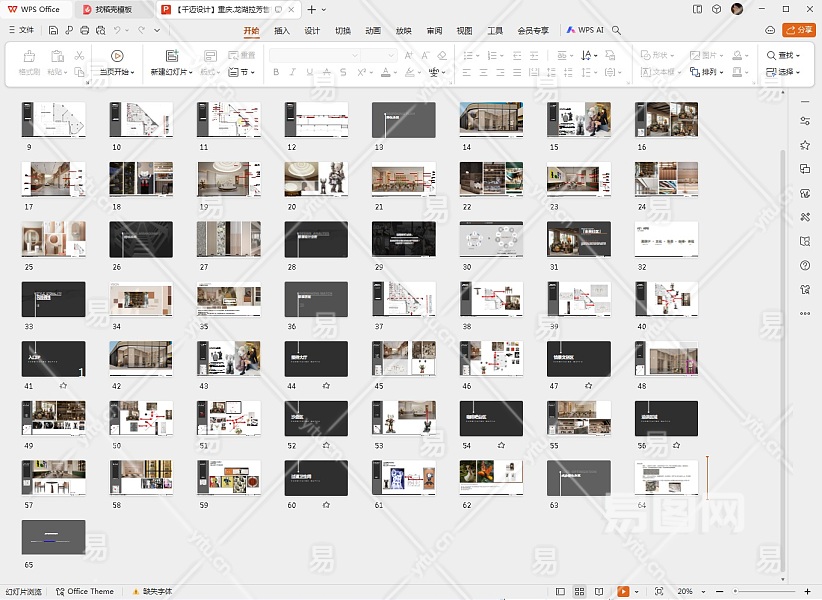Toggle reading view mode

click(600, 591)
